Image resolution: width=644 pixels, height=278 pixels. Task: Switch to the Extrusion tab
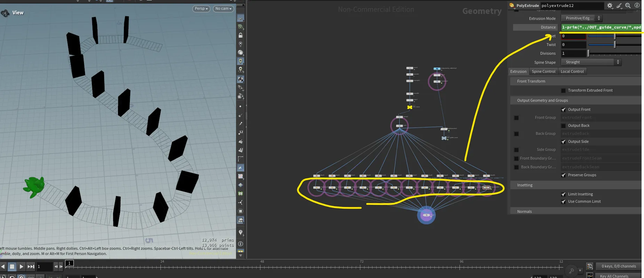pyautogui.click(x=518, y=71)
